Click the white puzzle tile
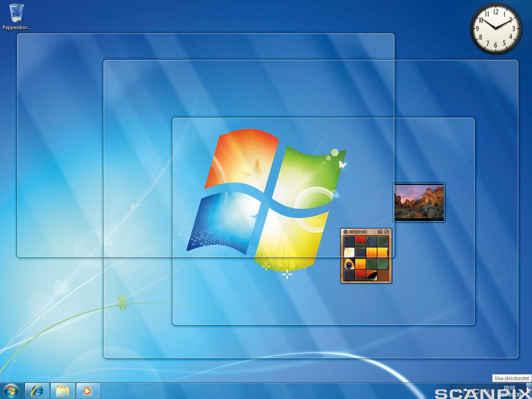This screenshot has height=399, width=532. tap(349, 252)
